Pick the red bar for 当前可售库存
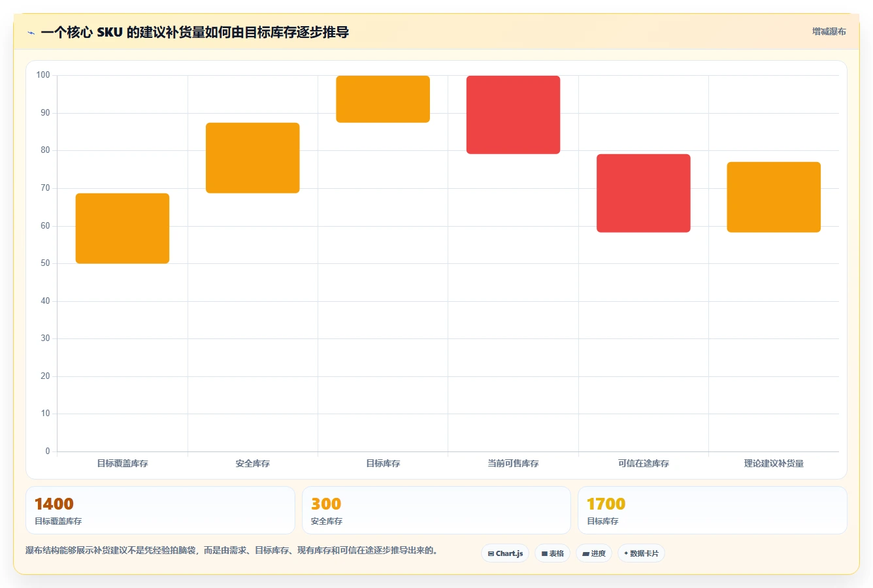The image size is (873, 588). pos(513,115)
